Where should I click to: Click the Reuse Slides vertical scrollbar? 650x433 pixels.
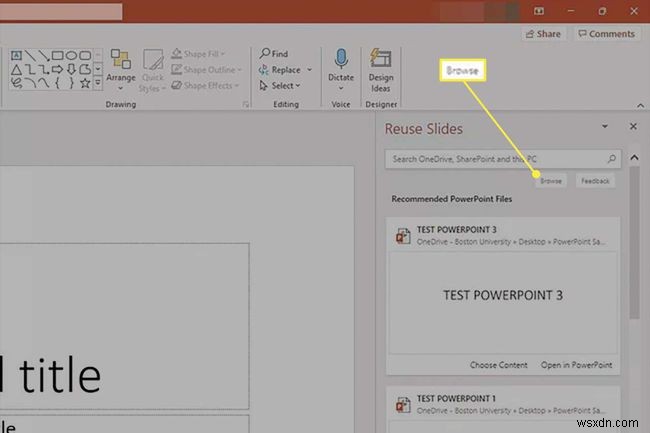pos(634,242)
